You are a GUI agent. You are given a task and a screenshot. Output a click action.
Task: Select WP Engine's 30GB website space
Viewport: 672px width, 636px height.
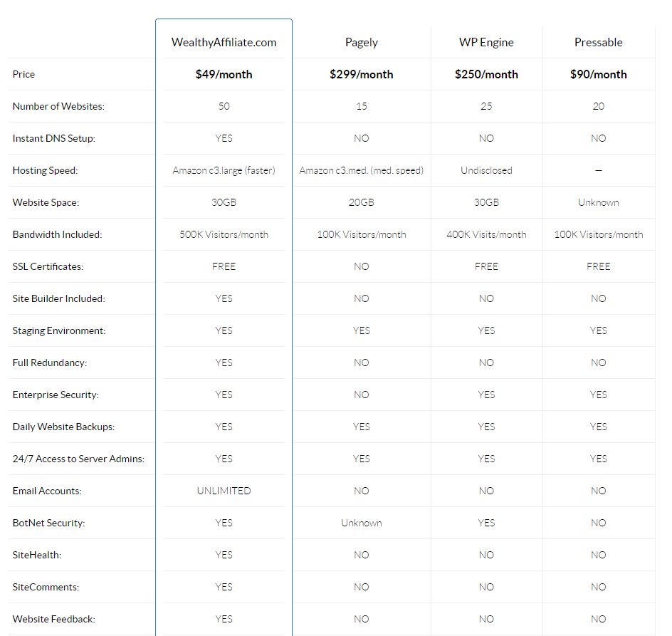click(486, 202)
